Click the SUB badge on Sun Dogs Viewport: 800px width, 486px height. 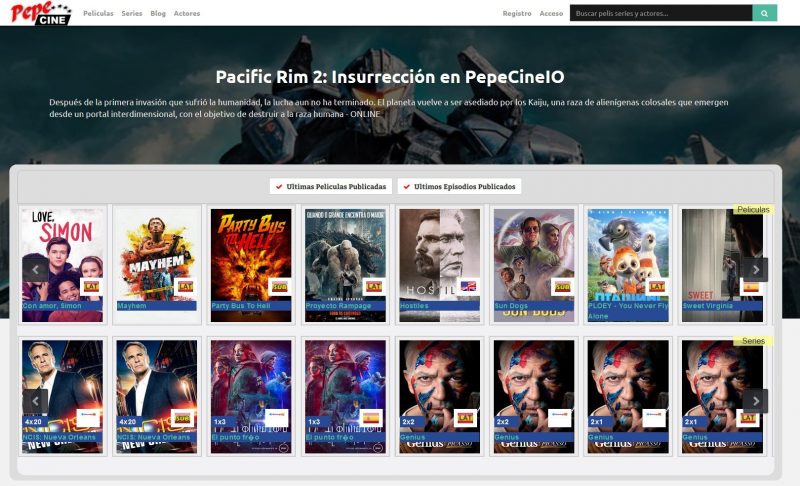(562, 287)
